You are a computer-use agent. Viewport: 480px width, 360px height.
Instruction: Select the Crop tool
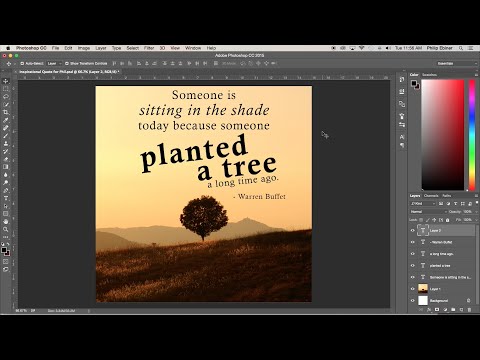6,112
